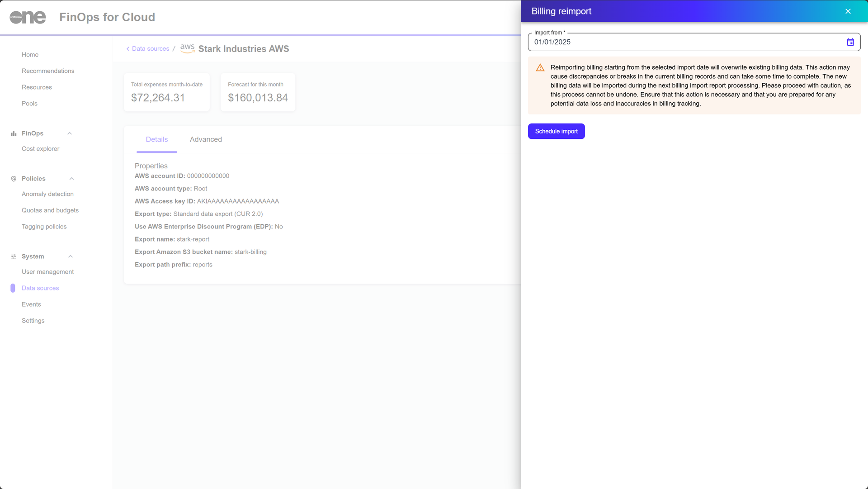This screenshot has height=489, width=868.
Task: Click the Policies section header
Action: click(x=33, y=179)
